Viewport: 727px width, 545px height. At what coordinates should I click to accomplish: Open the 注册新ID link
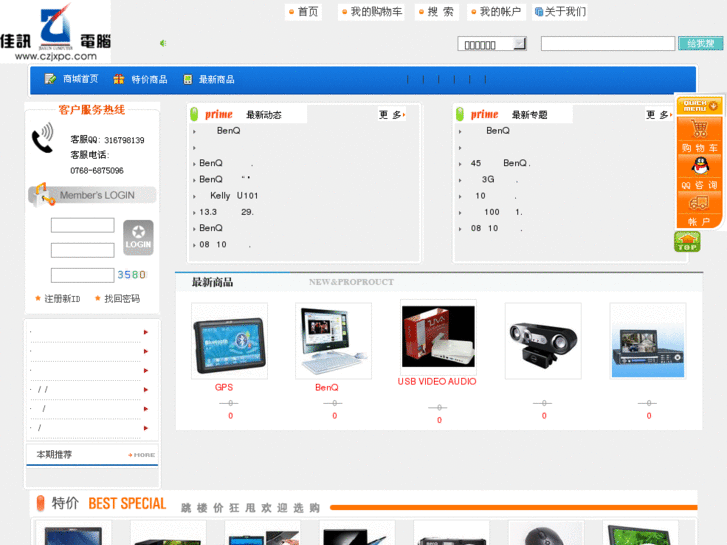62,299
